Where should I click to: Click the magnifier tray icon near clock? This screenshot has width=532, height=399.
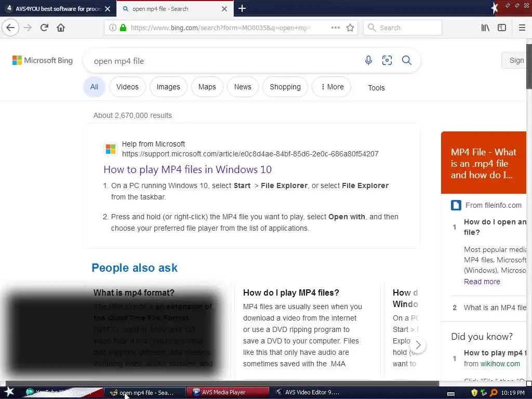pyautogui.click(x=494, y=393)
